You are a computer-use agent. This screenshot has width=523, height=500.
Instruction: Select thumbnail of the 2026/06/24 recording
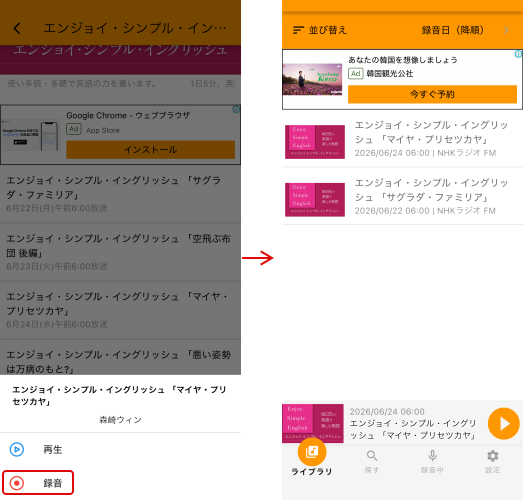pos(315,142)
